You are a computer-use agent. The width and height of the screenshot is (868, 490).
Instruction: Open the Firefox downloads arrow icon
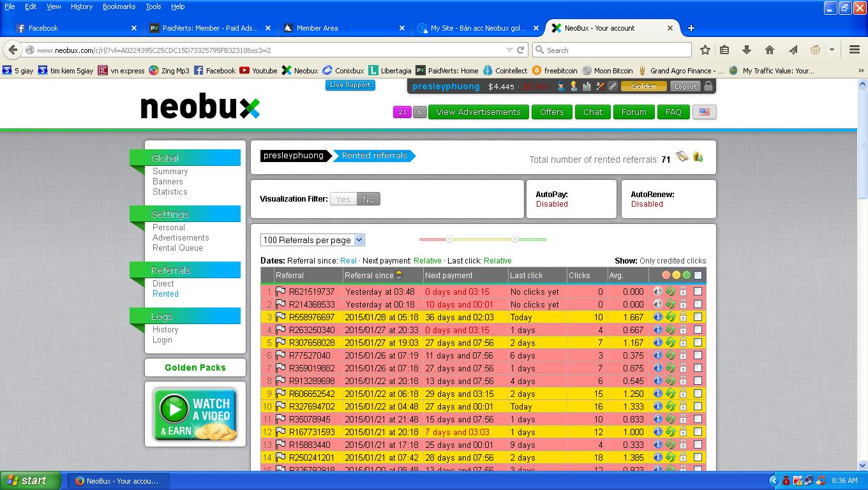[747, 50]
